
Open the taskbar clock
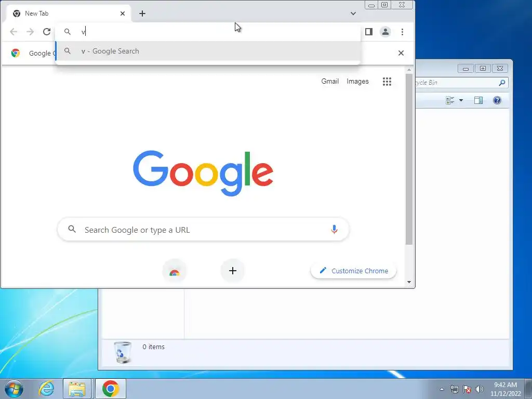click(506, 389)
